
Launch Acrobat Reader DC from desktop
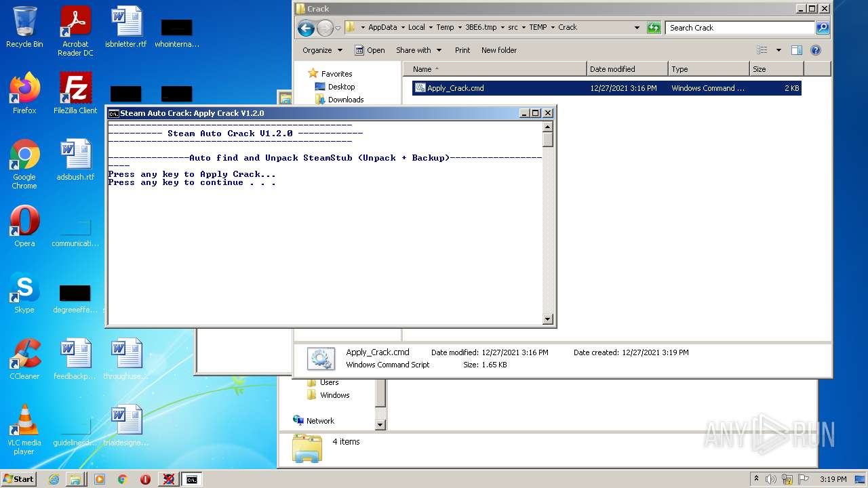pyautogui.click(x=75, y=31)
